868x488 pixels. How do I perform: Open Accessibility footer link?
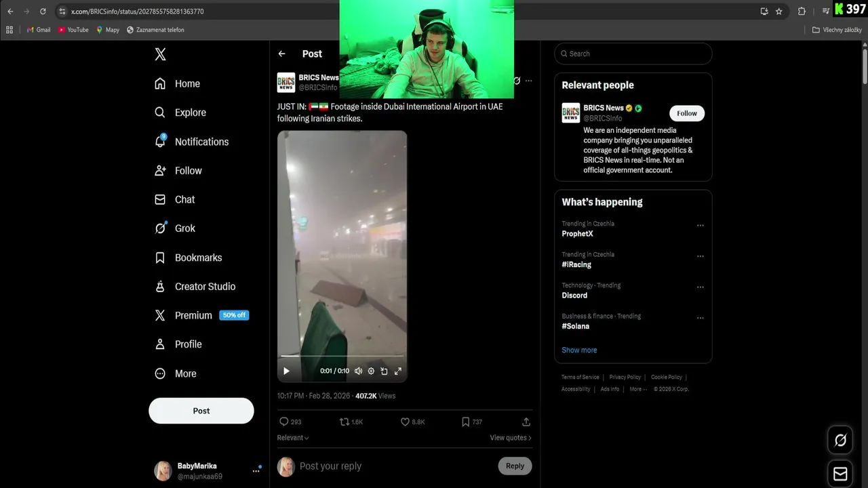[576, 389]
